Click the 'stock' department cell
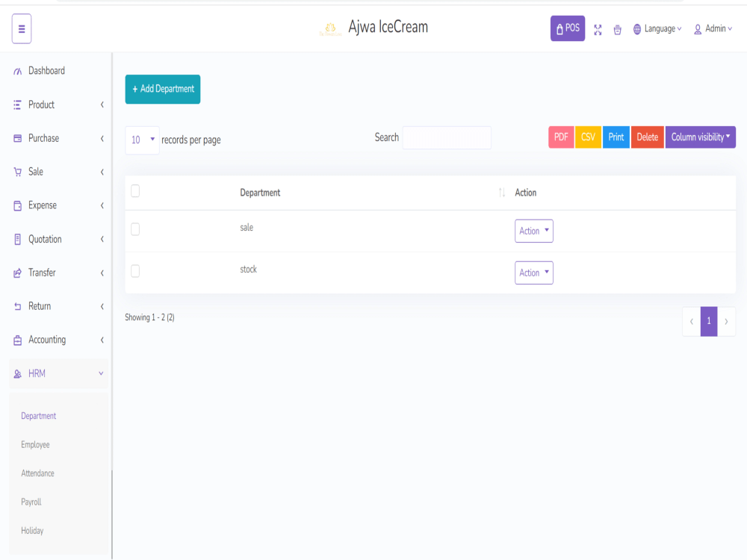The width and height of the screenshot is (747, 560). tap(248, 270)
